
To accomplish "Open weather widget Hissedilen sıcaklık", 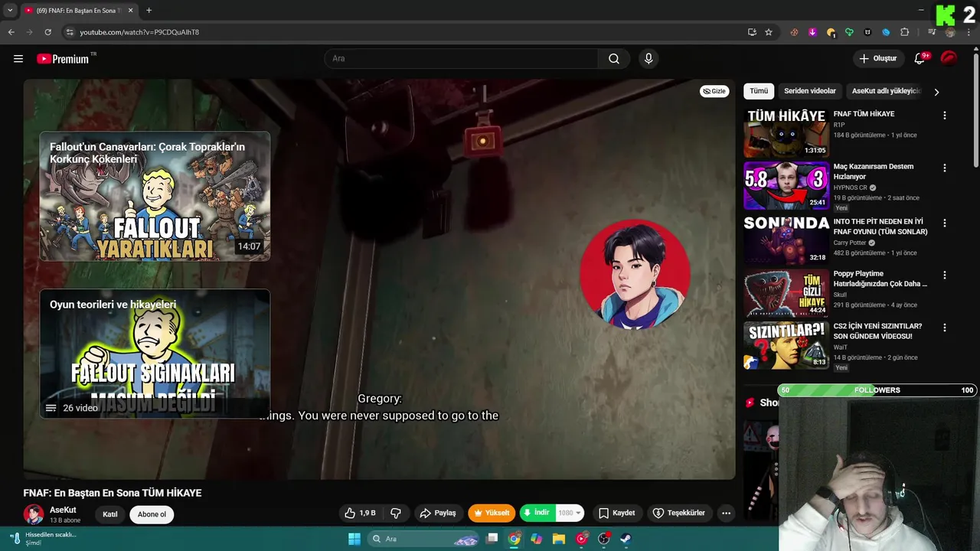I will click(x=42, y=539).
